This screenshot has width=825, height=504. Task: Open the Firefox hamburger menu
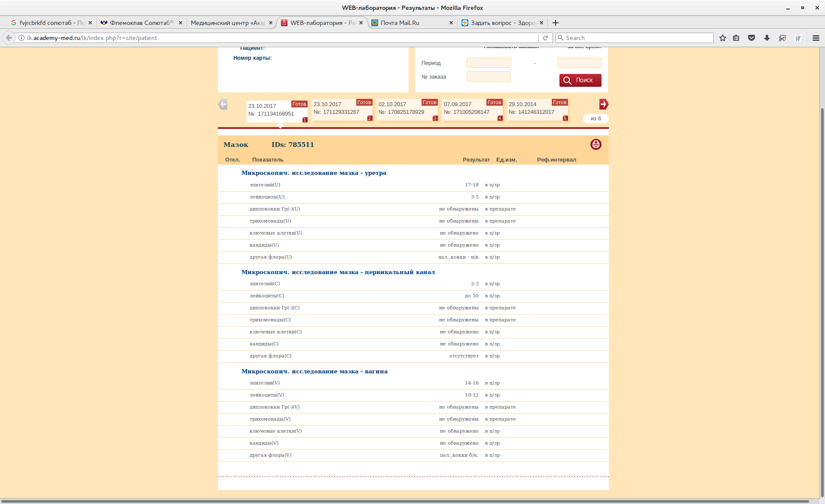click(x=816, y=38)
